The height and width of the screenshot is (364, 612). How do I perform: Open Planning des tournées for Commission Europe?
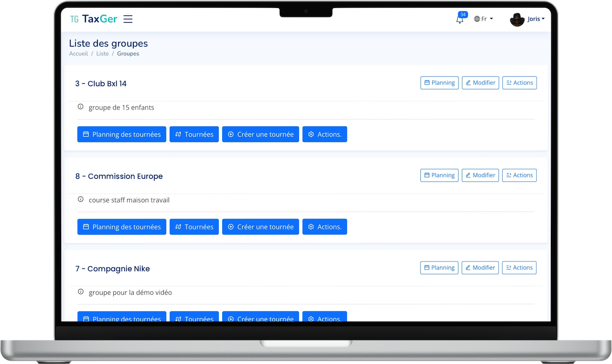click(x=121, y=227)
